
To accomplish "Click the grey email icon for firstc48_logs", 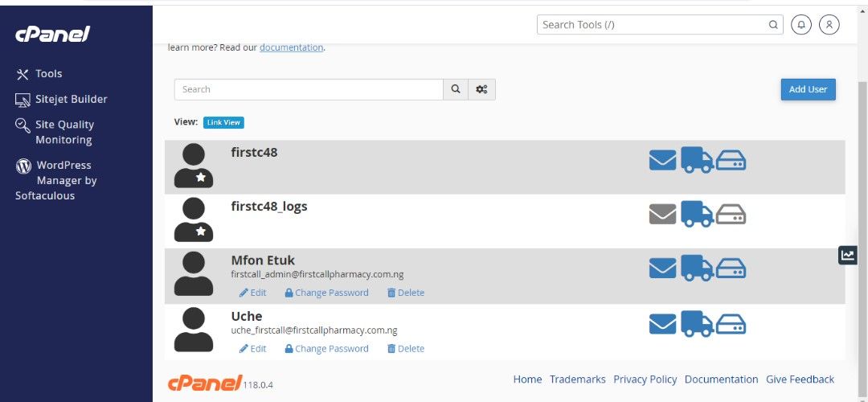I will tap(662, 215).
